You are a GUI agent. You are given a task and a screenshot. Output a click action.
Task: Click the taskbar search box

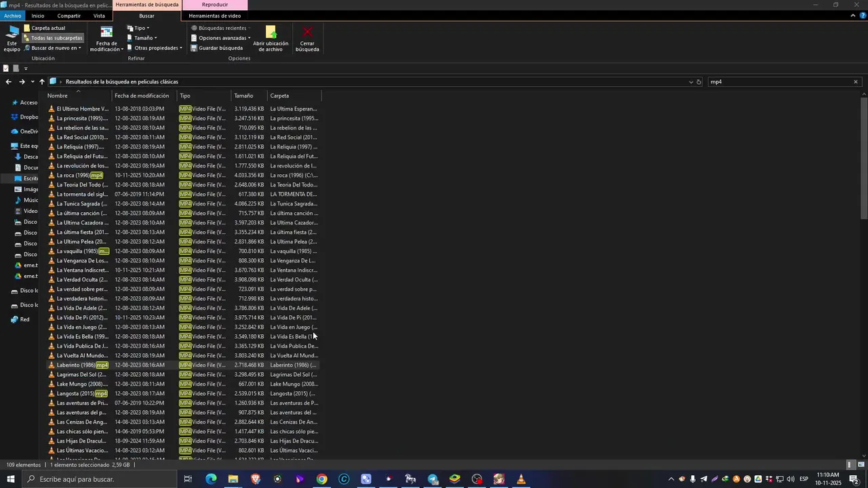pyautogui.click(x=98, y=479)
